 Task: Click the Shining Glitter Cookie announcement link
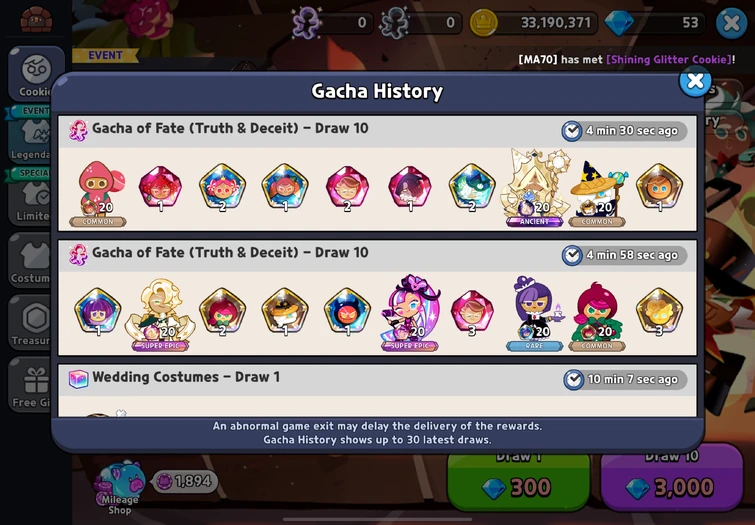[x=669, y=59]
